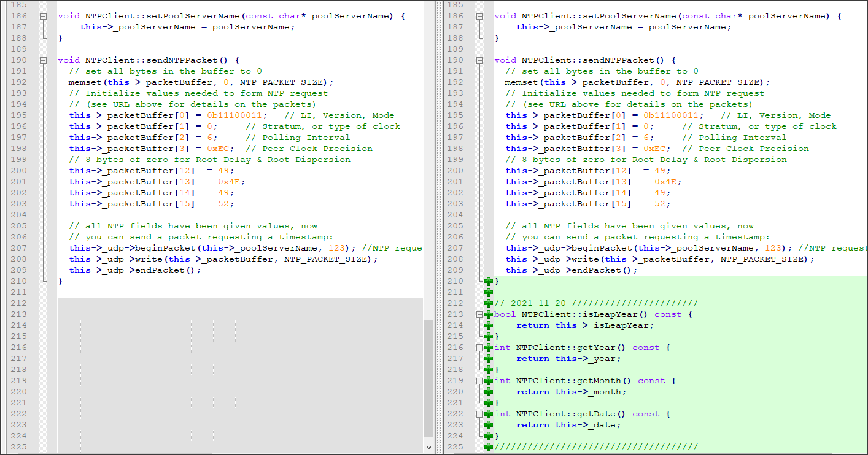Collapse the getMonth() function fold
868x455 pixels.
point(480,381)
